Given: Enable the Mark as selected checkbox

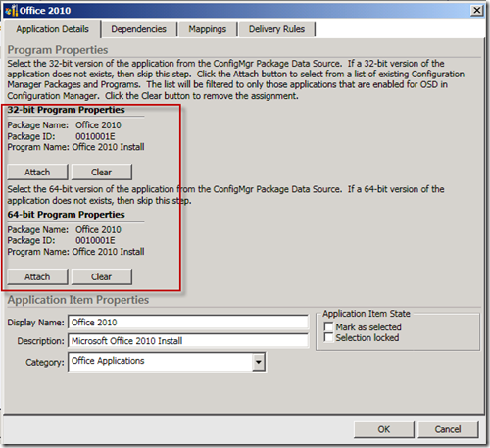Looking at the screenshot, I should pyautogui.click(x=328, y=327).
